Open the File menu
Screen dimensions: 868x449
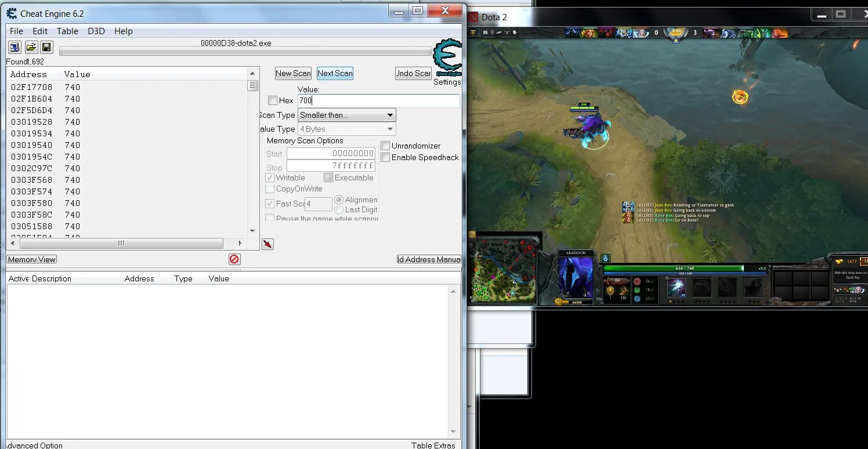click(16, 31)
